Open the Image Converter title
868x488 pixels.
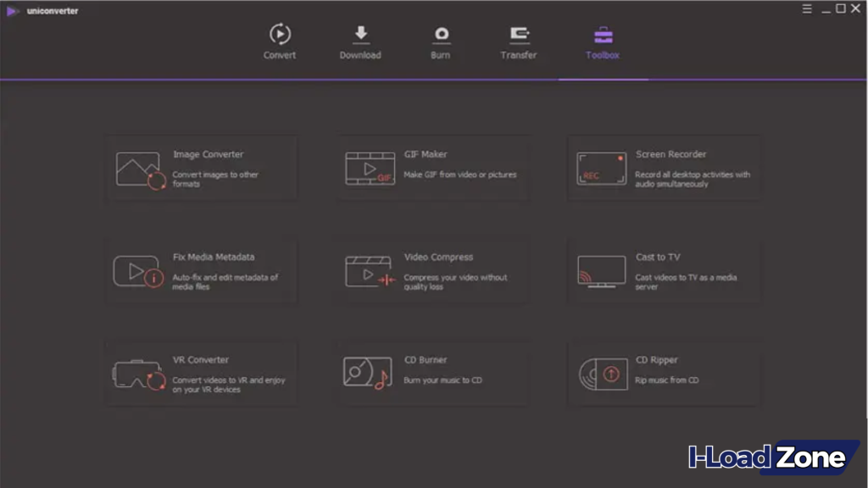point(209,154)
